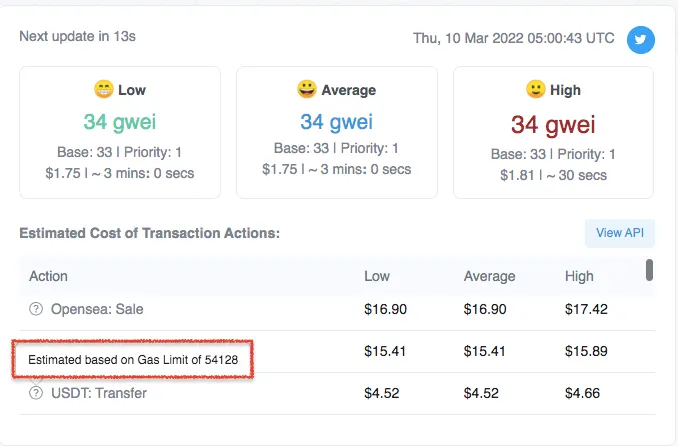The image size is (678, 446).
Task: Click the Action column header
Action: 48,276
